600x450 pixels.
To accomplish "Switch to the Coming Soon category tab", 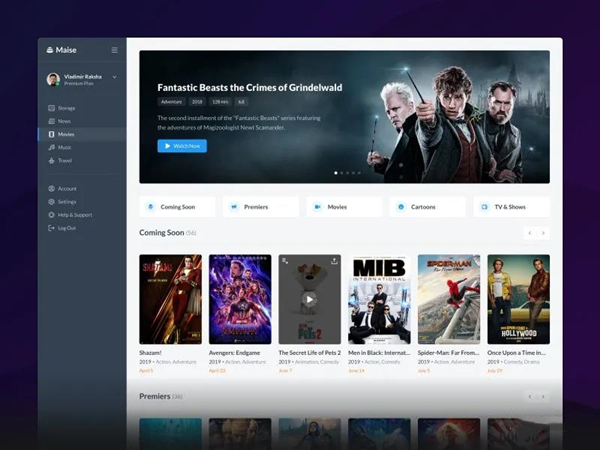I will 177,207.
